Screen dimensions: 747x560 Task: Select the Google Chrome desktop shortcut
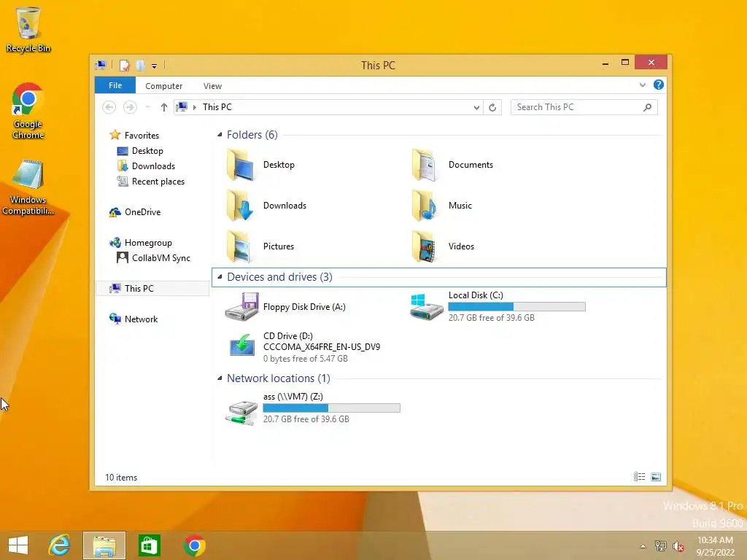[x=28, y=111]
